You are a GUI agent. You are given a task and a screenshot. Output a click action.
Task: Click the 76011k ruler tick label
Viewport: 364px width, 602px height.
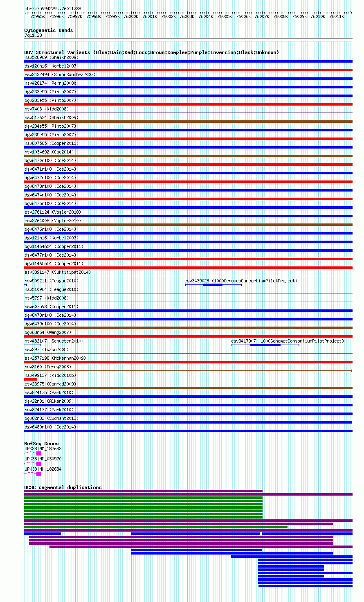click(x=337, y=16)
